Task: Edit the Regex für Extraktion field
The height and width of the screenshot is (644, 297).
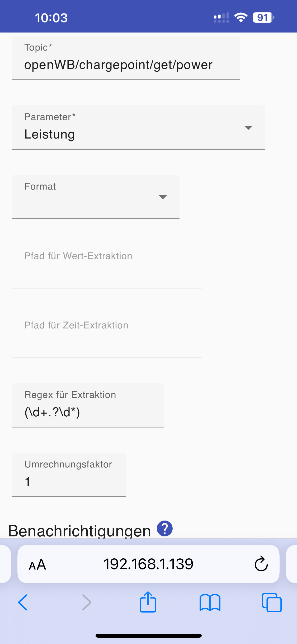Action: [87, 412]
